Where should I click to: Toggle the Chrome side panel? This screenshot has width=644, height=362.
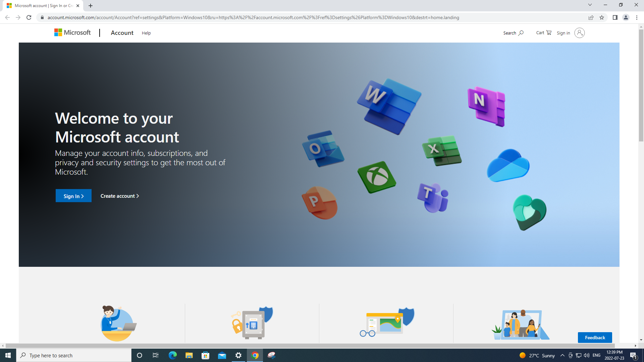(x=615, y=17)
